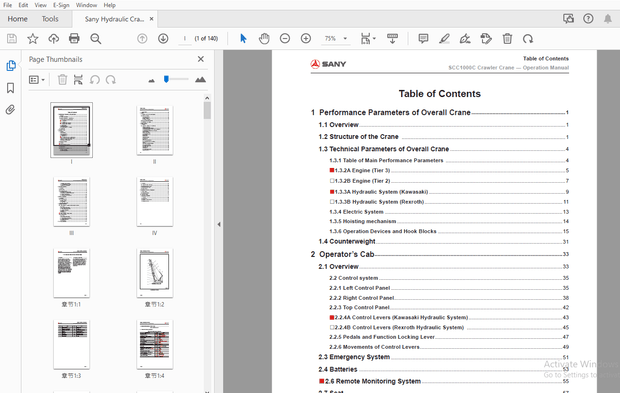This screenshot has height=393, width=620.
Task: Activate the Selection arrow tool
Action: (243, 38)
